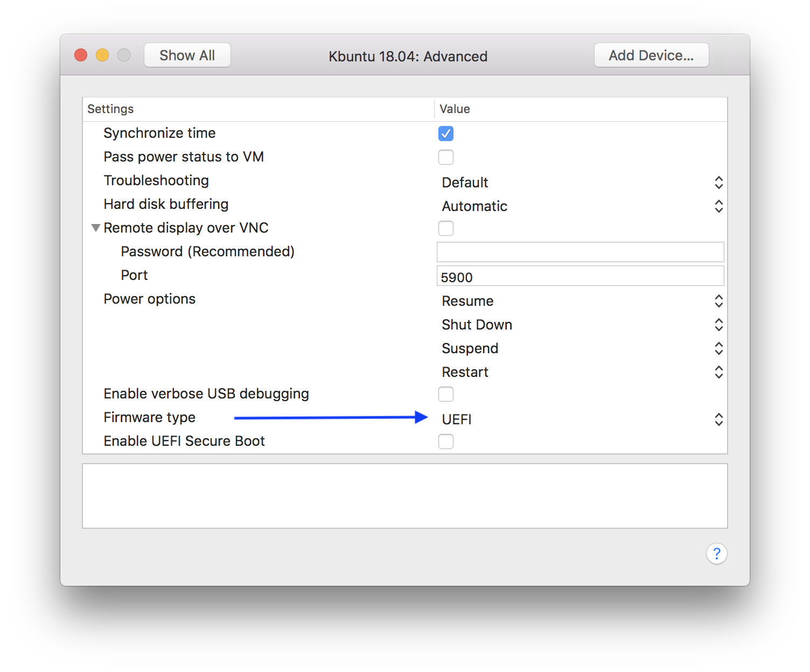Open Hard disk buffering Automatic dropdown

[582, 206]
